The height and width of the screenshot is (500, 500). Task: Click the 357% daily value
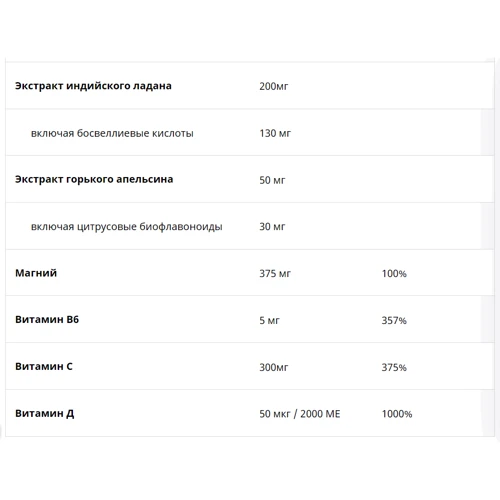(x=394, y=321)
